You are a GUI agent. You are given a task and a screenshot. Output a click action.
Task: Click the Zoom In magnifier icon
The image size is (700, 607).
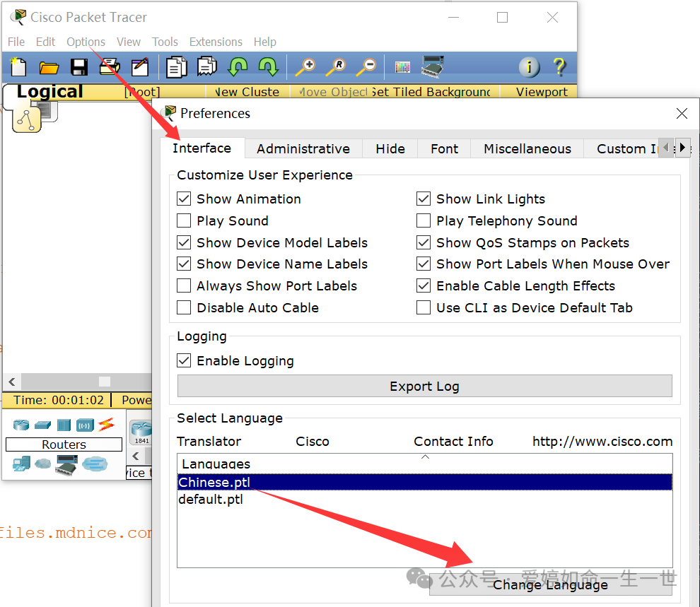coord(305,67)
